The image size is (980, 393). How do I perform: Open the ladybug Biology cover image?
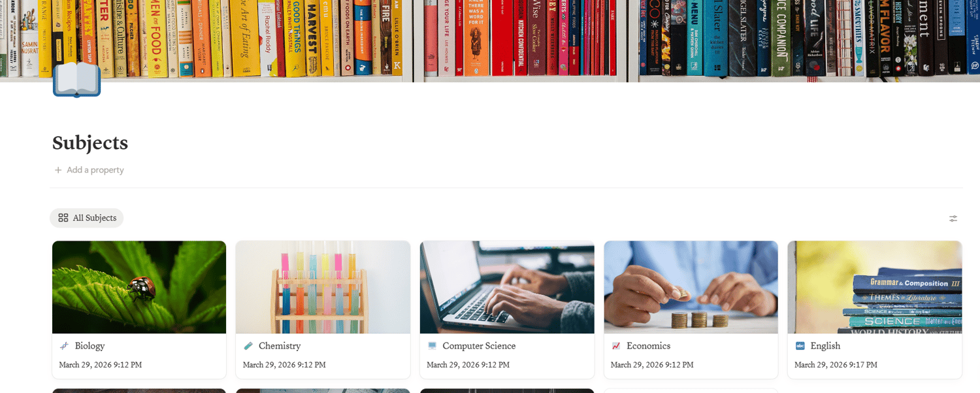click(139, 287)
